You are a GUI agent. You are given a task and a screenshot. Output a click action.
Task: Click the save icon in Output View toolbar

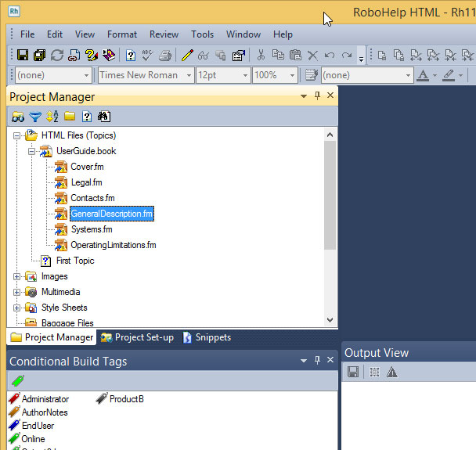click(x=353, y=373)
